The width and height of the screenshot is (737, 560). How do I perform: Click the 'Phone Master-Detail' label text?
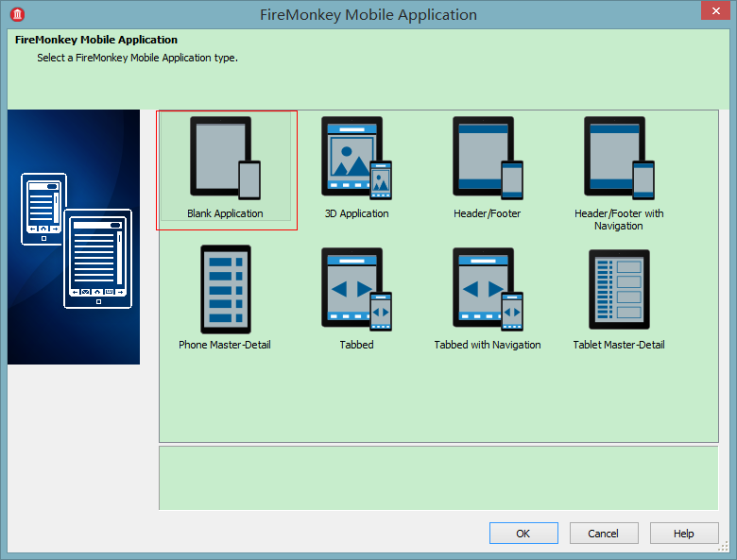(225, 345)
